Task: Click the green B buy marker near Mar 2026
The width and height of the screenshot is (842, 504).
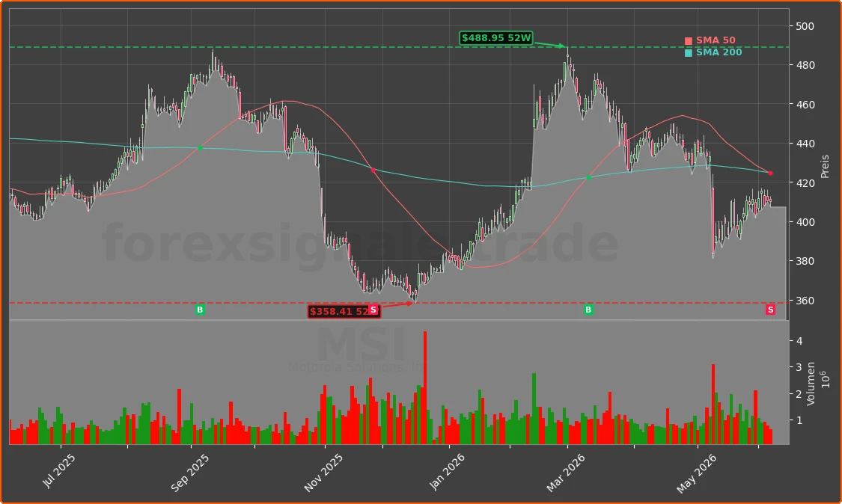Action: pos(588,310)
